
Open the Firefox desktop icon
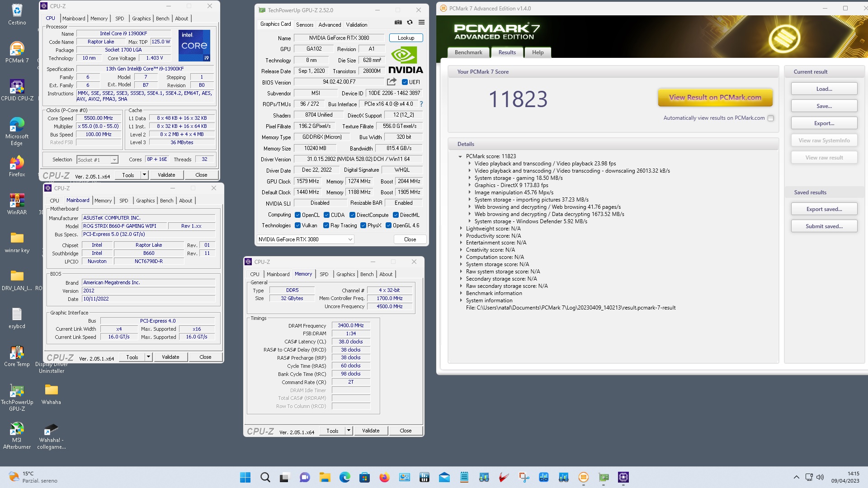(17, 167)
